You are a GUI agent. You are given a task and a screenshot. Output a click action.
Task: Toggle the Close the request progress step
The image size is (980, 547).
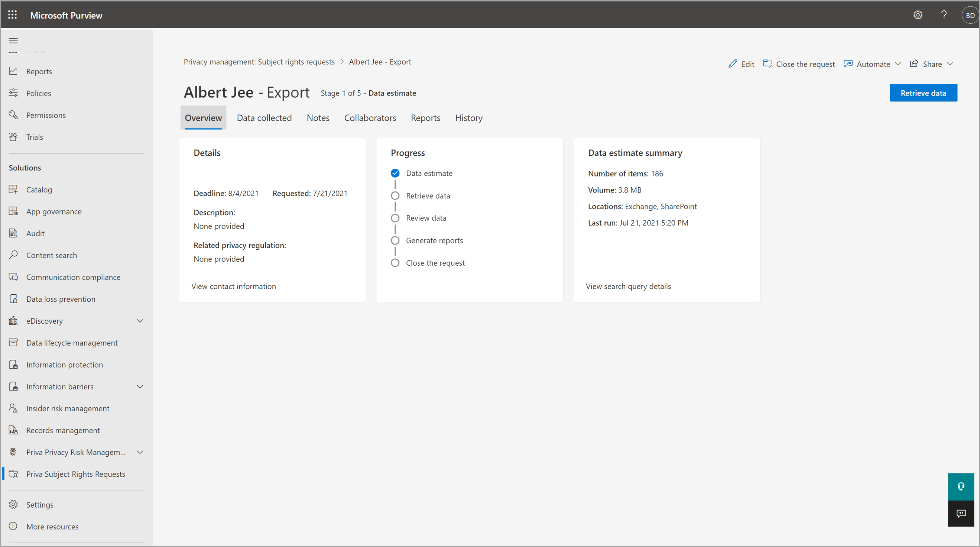click(395, 263)
